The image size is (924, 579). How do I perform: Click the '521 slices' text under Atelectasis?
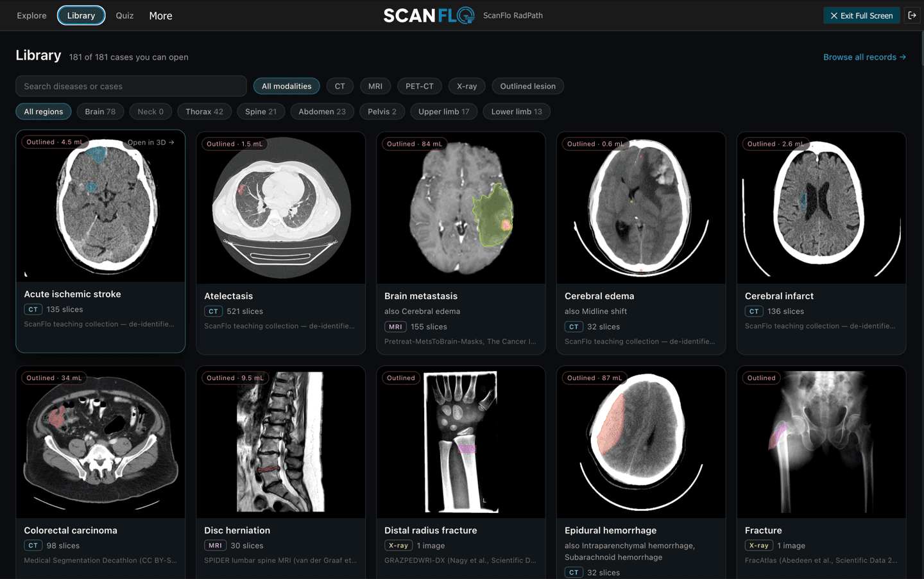tap(244, 311)
